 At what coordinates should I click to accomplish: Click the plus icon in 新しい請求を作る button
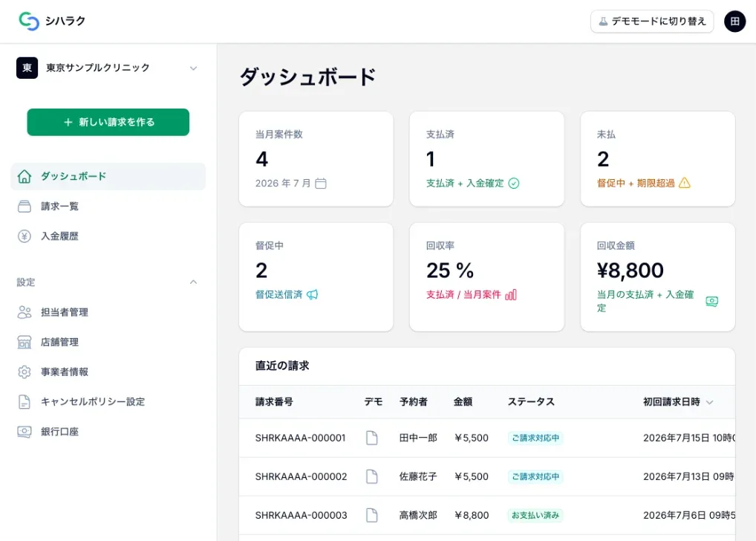click(68, 122)
